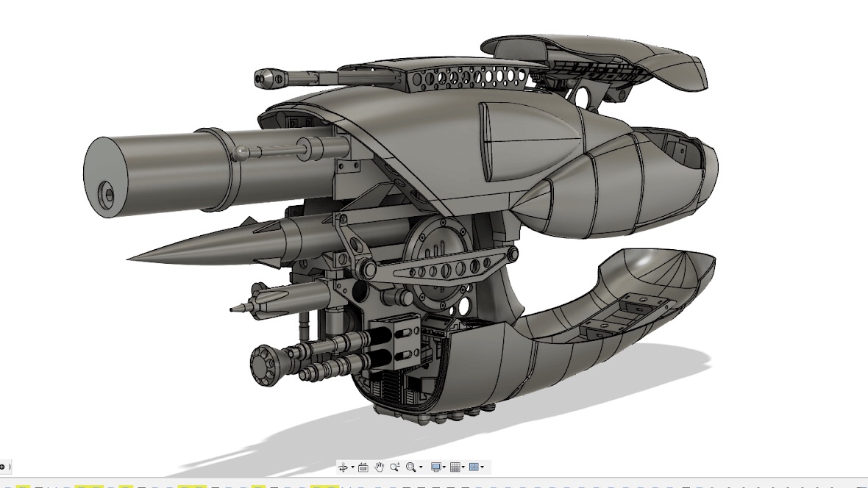Open the Viewports layout icon
Screen dimensions: 868x488
click(474, 467)
